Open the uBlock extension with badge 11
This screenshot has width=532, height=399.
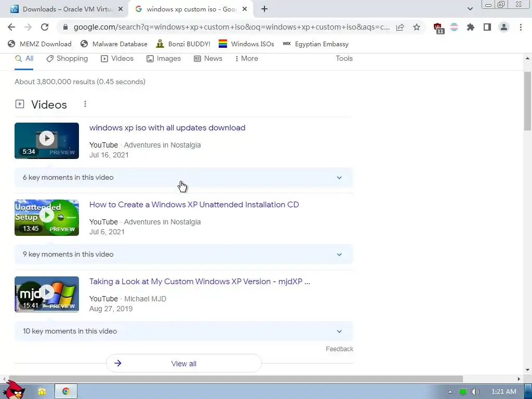(438, 28)
